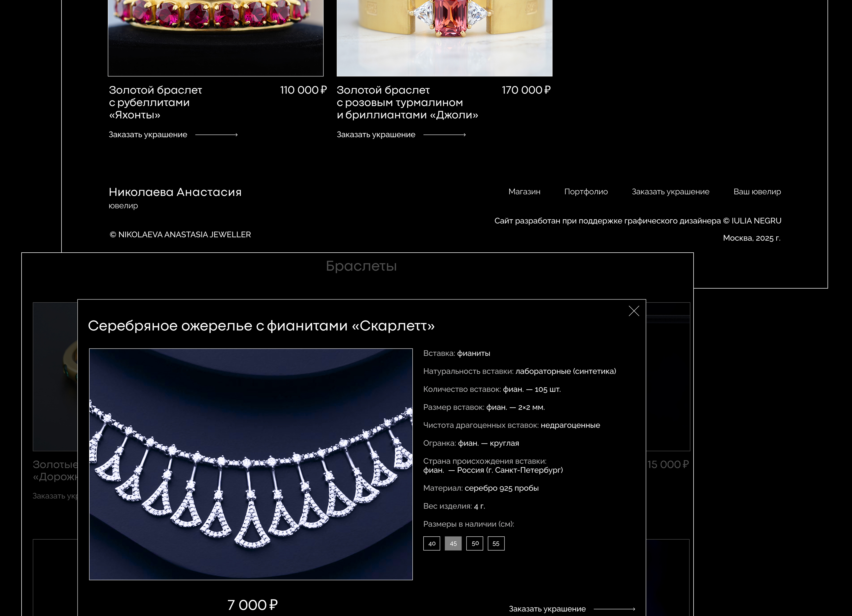Click Заказать украшение in necklace popup
852x616 pixels.
tap(547, 609)
